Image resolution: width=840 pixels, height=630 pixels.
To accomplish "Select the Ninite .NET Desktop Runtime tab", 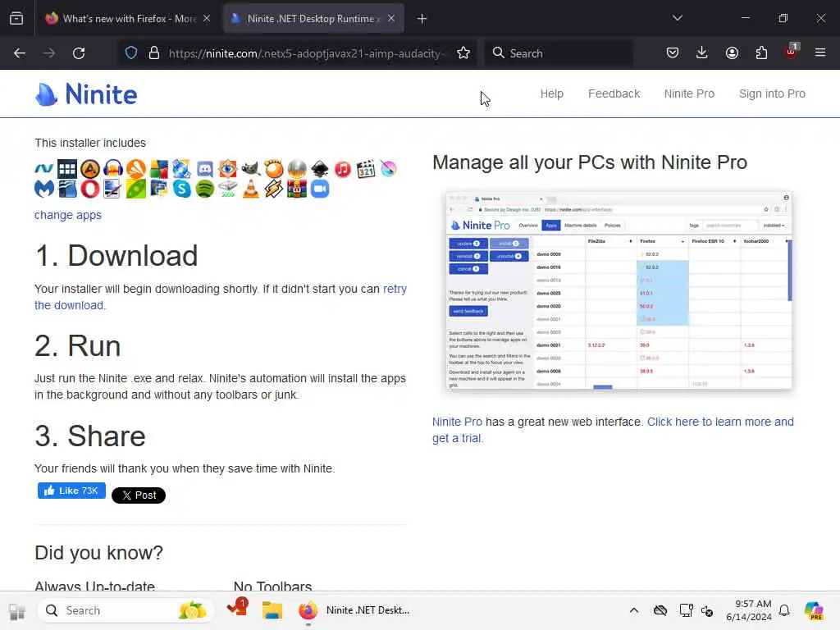I will pos(313,19).
